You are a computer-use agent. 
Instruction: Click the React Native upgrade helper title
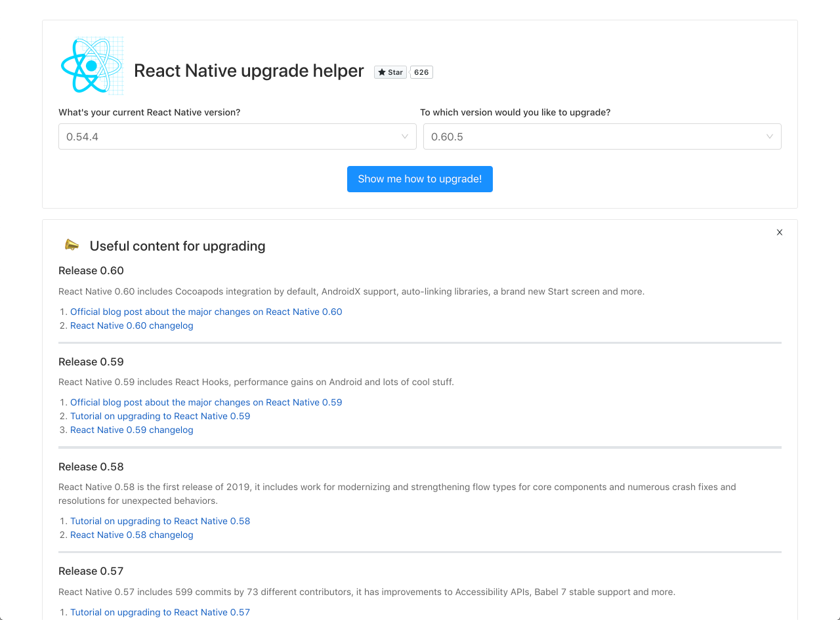[x=249, y=70]
